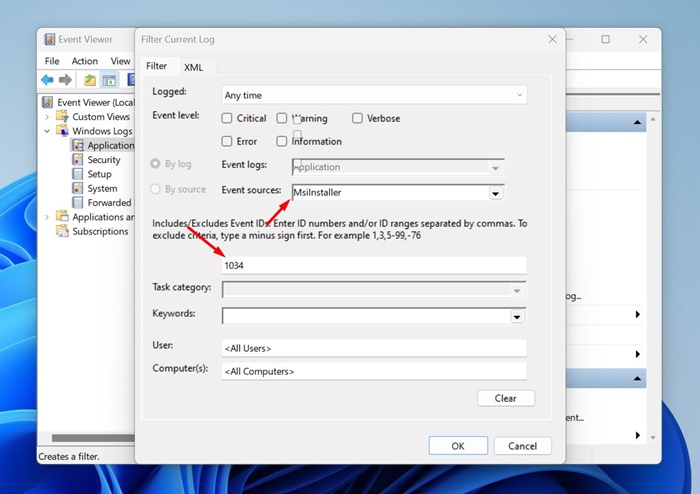Image resolution: width=700 pixels, height=494 pixels.
Task: Click the Setup log icon
Action: click(x=78, y=174)
